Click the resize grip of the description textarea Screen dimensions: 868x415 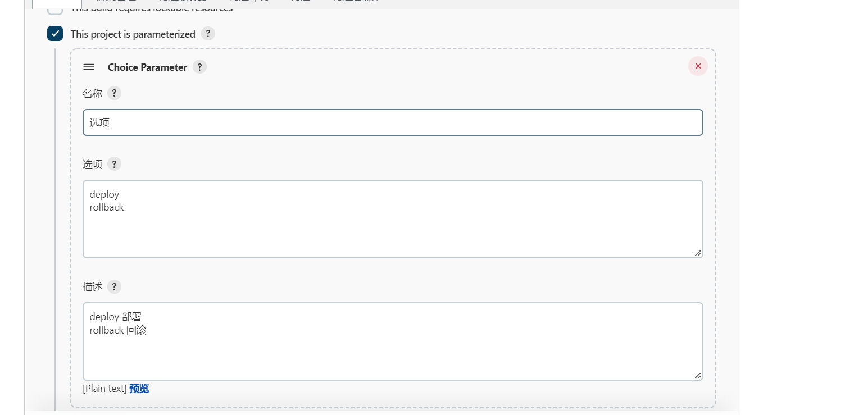[x=698, y=375]
